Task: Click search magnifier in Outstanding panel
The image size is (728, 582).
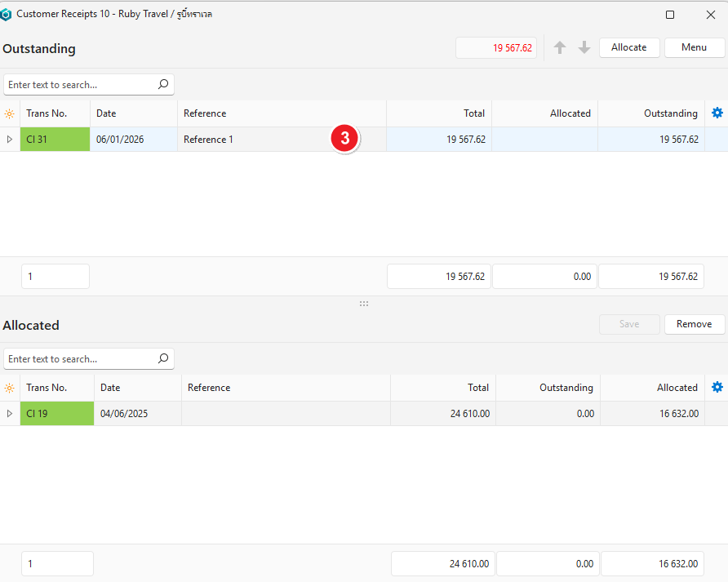Action: [163, 84]
